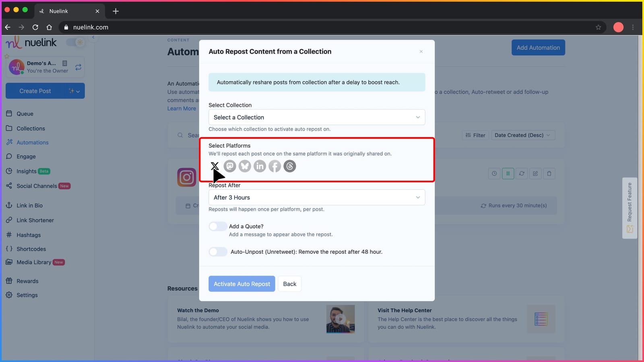Play the Watch the Demo video thumbnail
Viewport: 644px width, 362px height.
click(341, 319)
